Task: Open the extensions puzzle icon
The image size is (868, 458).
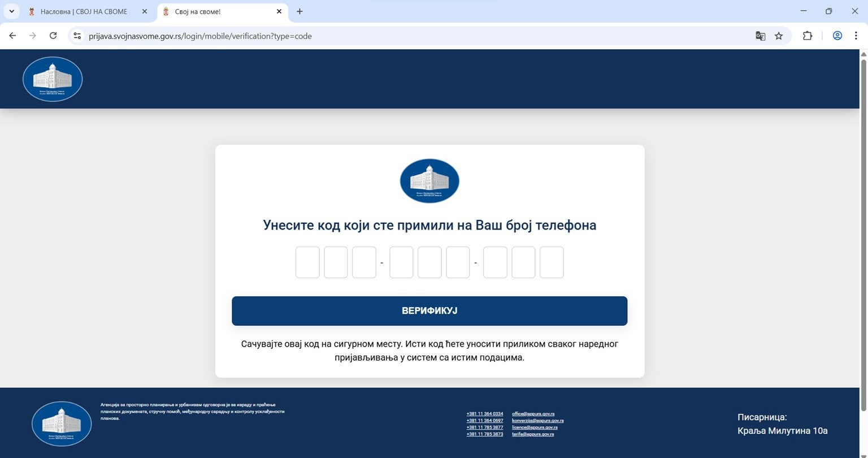Action: 808,36
